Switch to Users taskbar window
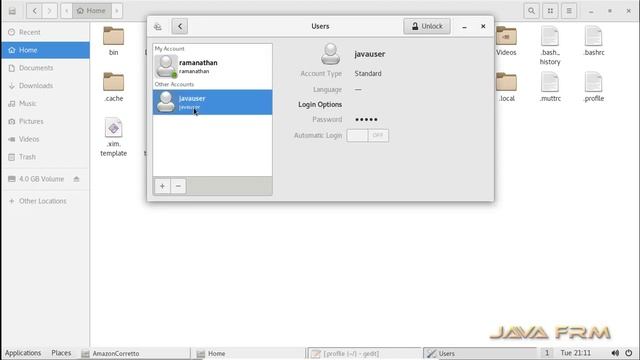The image size is (640, 360). point(480,353)
